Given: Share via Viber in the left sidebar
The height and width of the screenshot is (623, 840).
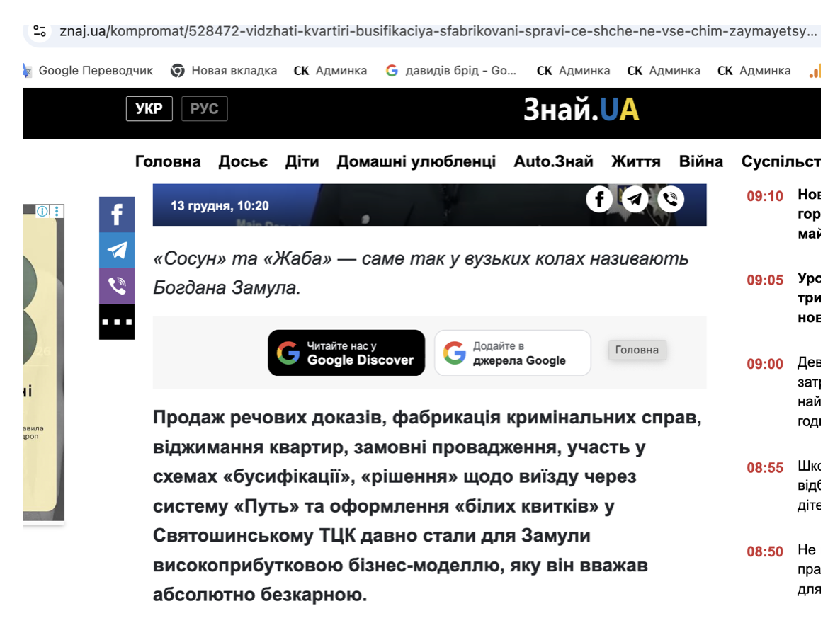Looking at the screenshot, I should (117, 286).
